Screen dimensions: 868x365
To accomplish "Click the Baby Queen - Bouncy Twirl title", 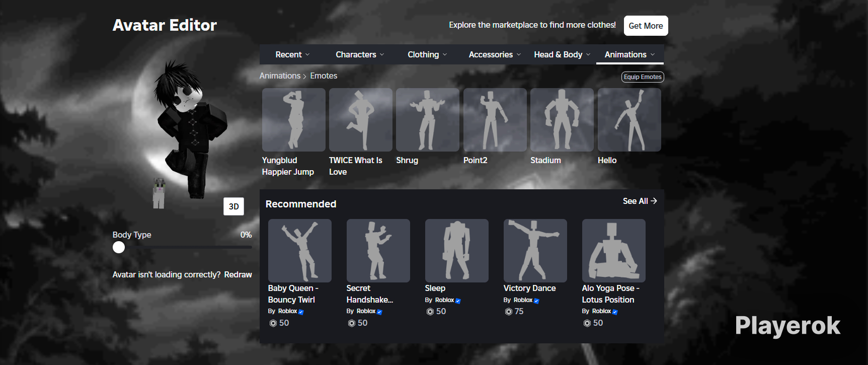I will click(293, 294).
